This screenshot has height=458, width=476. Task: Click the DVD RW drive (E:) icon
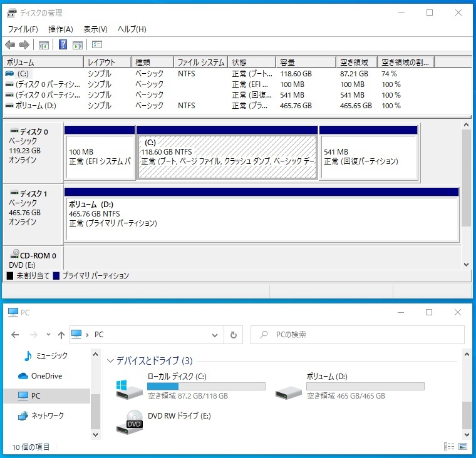tap(129, 422)
